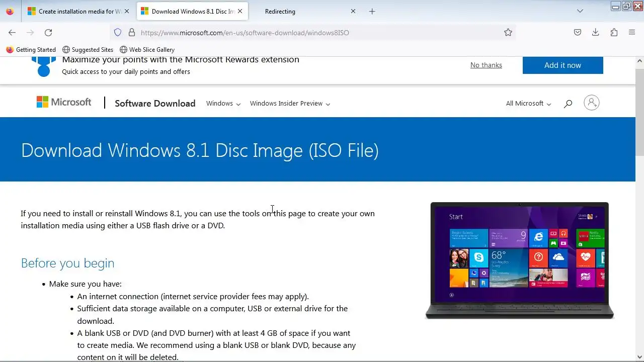Open the Suggested Sites bookmark
This screenshot has width=644, height=362.
click(88, 49)
